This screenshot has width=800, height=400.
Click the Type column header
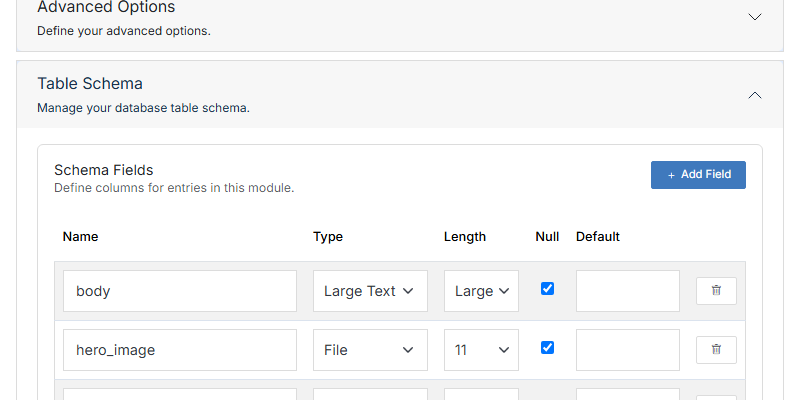coord(328,237)
